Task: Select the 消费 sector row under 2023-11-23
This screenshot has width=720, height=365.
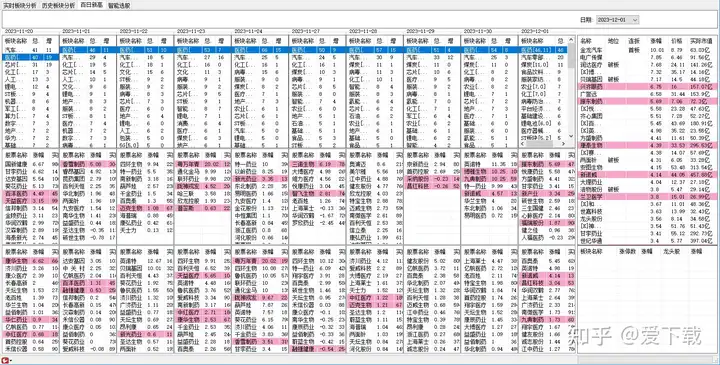Action: click(203, 123)
